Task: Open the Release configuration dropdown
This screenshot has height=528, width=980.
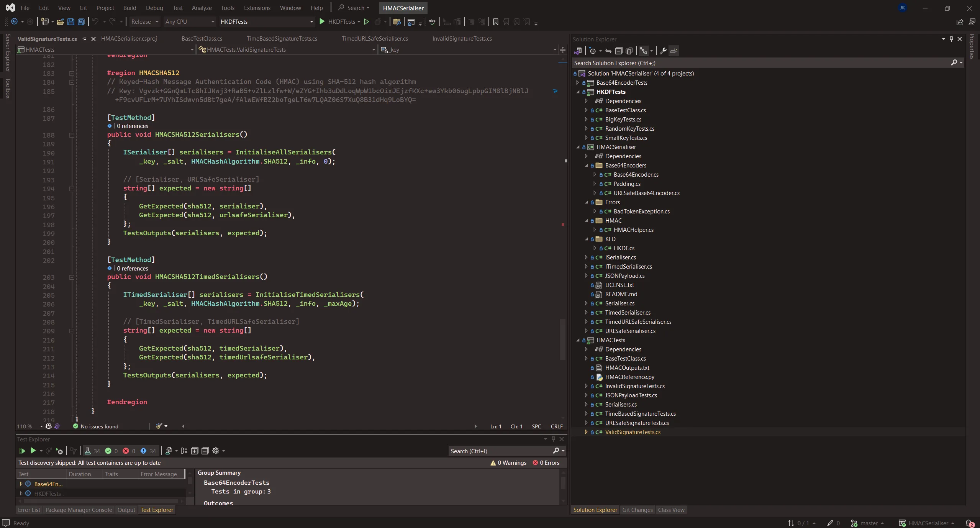Action: click(x=144, y=22)
